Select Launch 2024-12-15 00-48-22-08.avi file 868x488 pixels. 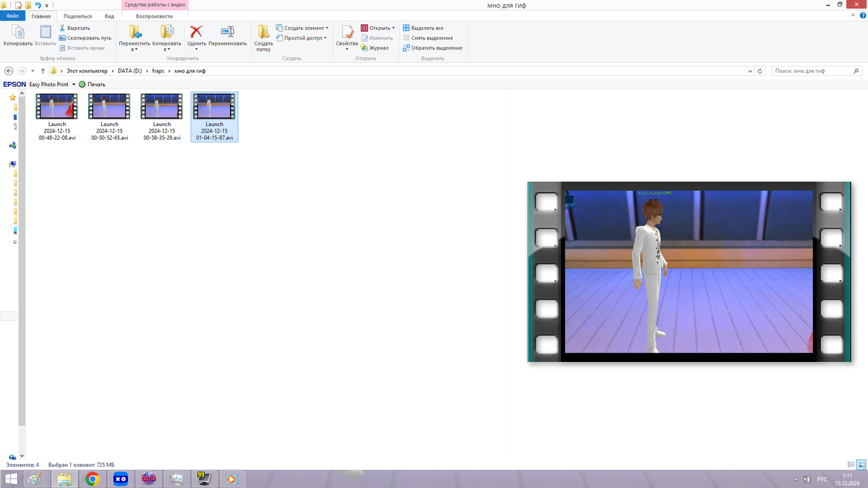57,117
